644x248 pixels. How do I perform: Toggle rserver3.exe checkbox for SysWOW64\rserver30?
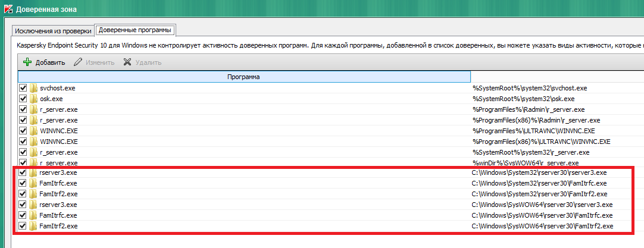(23, 205)
